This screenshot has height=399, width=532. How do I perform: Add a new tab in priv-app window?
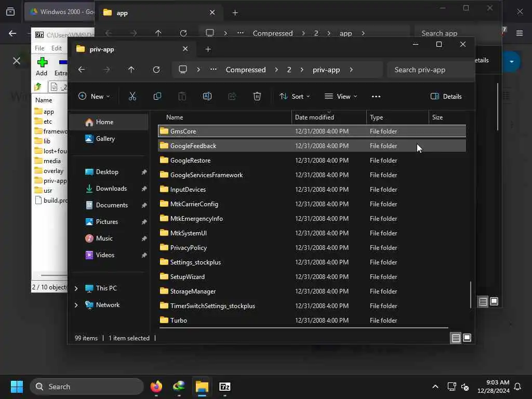(x=208, y=49)
